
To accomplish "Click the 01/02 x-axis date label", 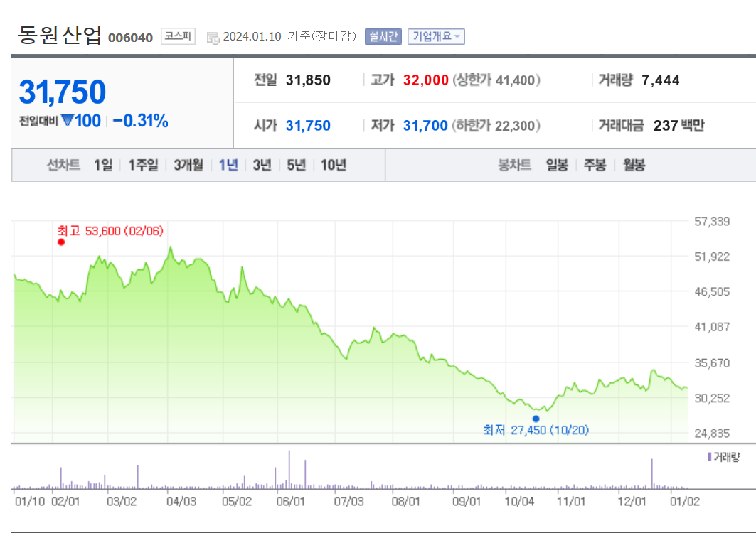I will tap(685, 502).
